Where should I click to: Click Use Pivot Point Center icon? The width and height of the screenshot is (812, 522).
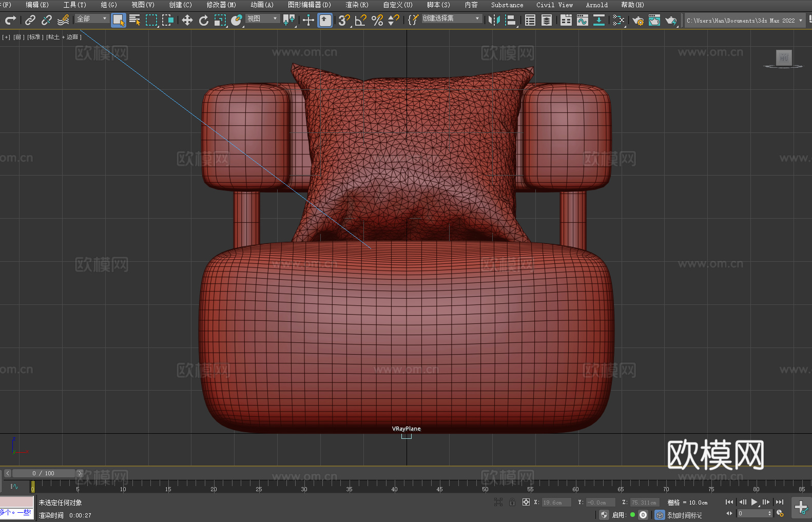[289, 20]
